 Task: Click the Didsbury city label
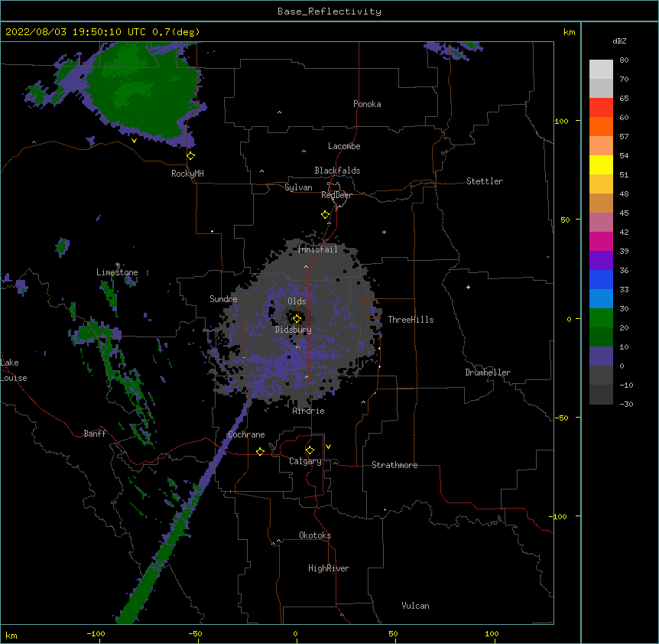pos(294,330)
